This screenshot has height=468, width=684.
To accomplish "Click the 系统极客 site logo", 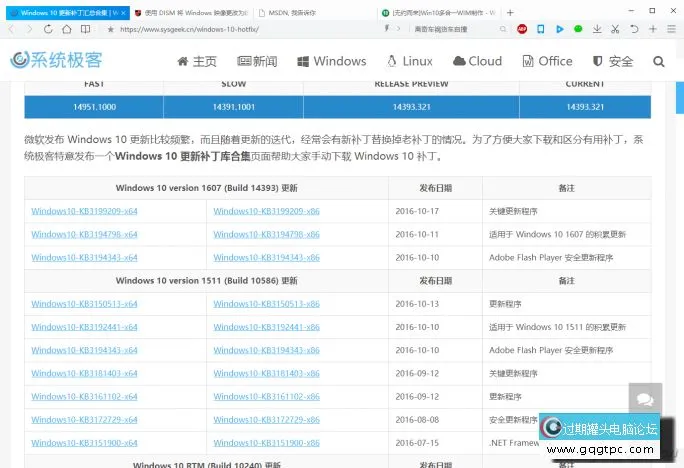I will click(56, 60).
